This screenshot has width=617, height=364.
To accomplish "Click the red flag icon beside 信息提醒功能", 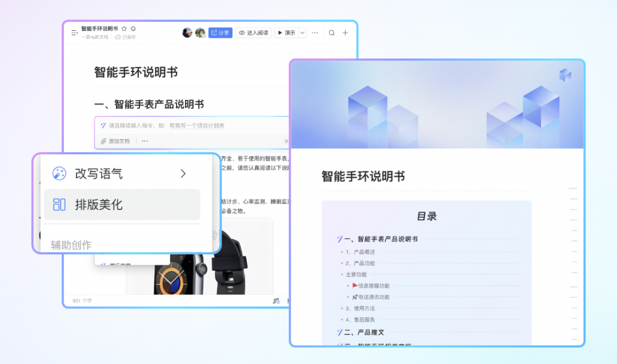I will tap(355, 285).
